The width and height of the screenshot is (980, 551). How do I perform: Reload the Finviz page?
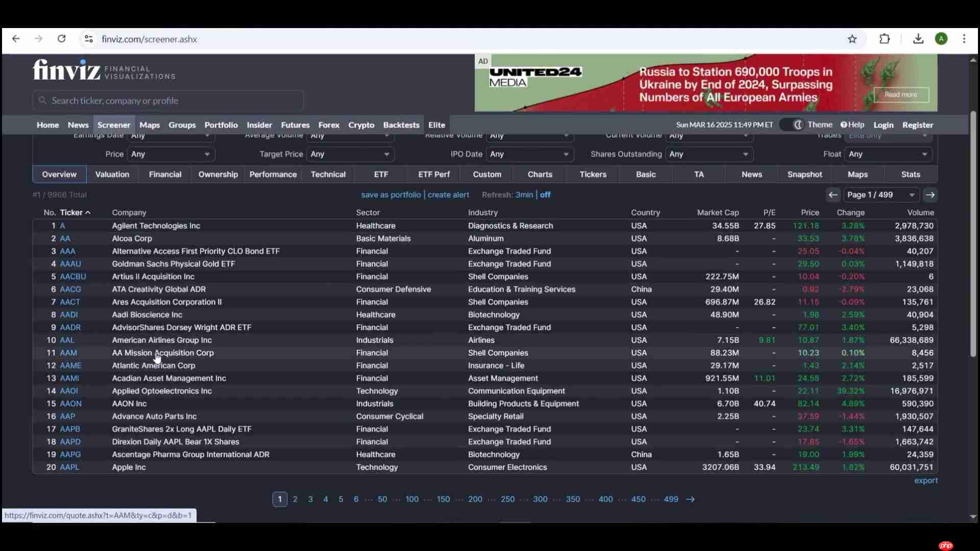pyautogui.click(x=61, y=39)
